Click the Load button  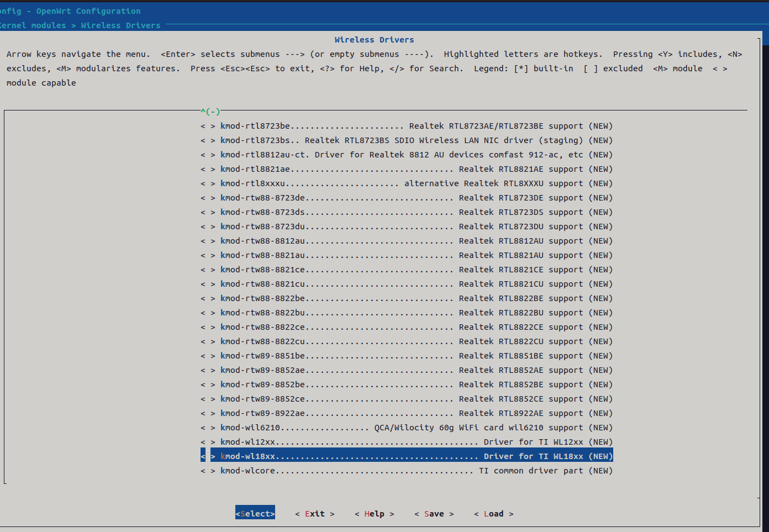494,513
